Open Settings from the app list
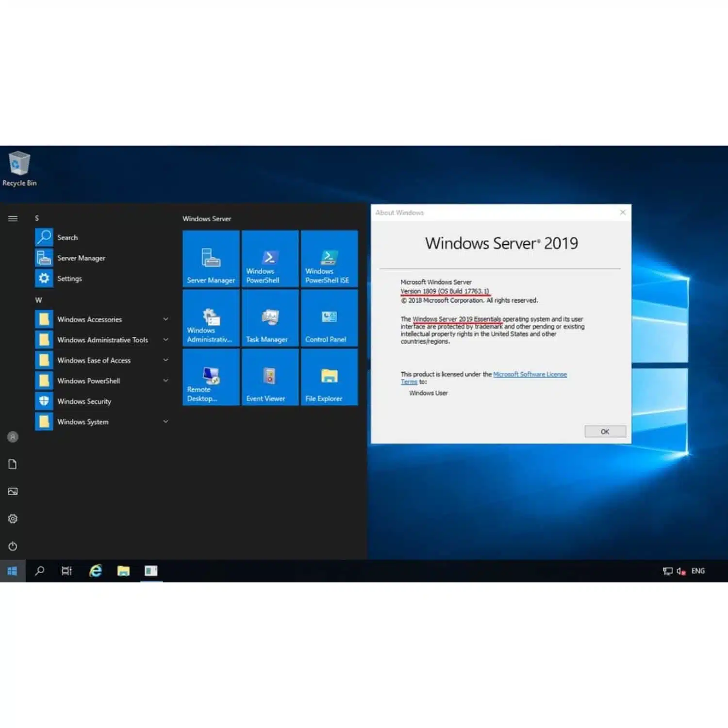Viewport: 728px width, 728px height. (x=102, y=278)
